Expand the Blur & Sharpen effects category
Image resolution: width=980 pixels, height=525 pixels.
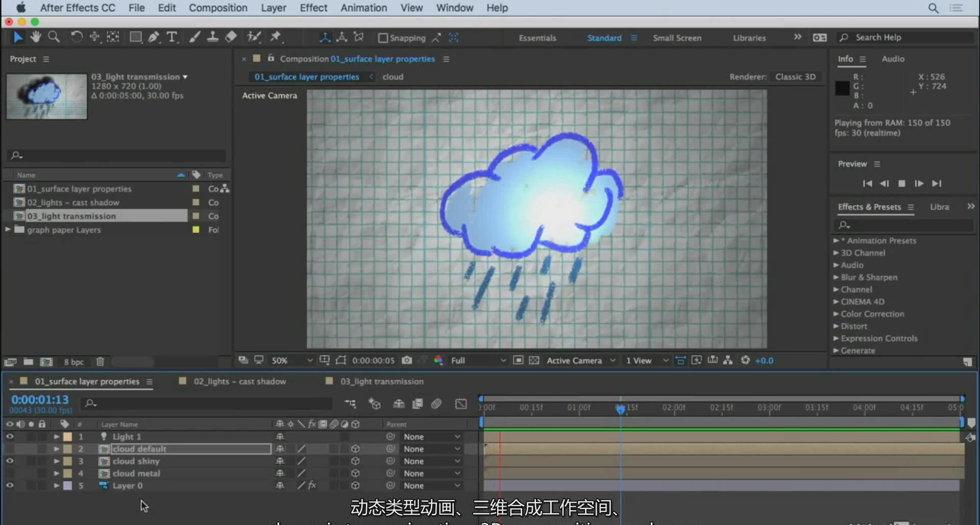(836, 278)
